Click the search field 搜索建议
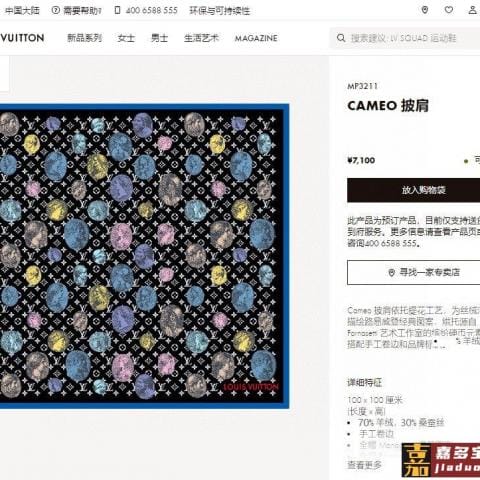This screenshot has height=480, width=480. (405, 38)
